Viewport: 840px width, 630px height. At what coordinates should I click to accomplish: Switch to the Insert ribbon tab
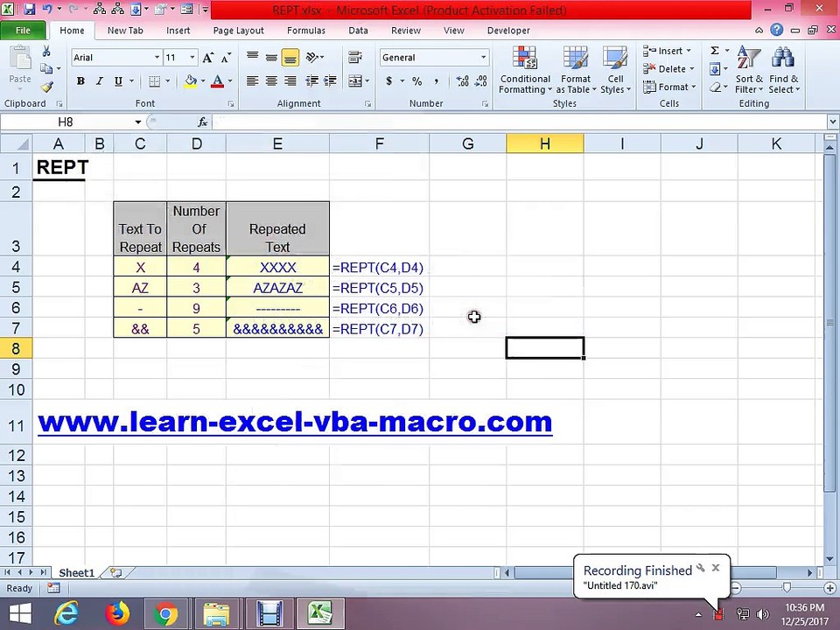178,31
